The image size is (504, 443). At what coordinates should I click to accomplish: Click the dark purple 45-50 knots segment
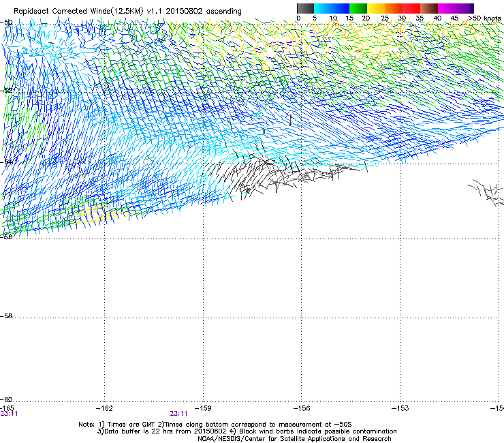[464, 8]
